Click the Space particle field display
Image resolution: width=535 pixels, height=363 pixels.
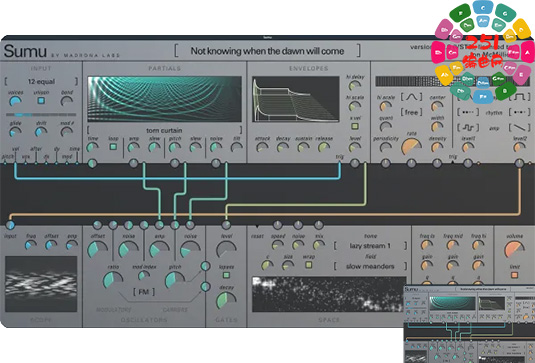329,294
